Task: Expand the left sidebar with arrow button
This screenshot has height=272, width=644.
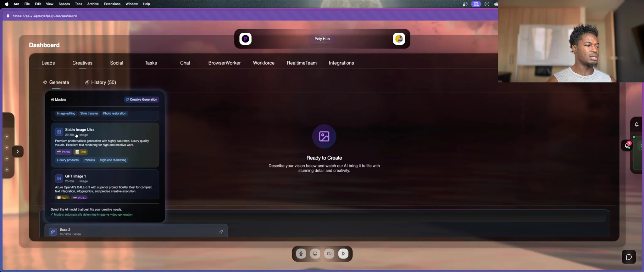Action: pyautogui.click(x=18, y=152)
